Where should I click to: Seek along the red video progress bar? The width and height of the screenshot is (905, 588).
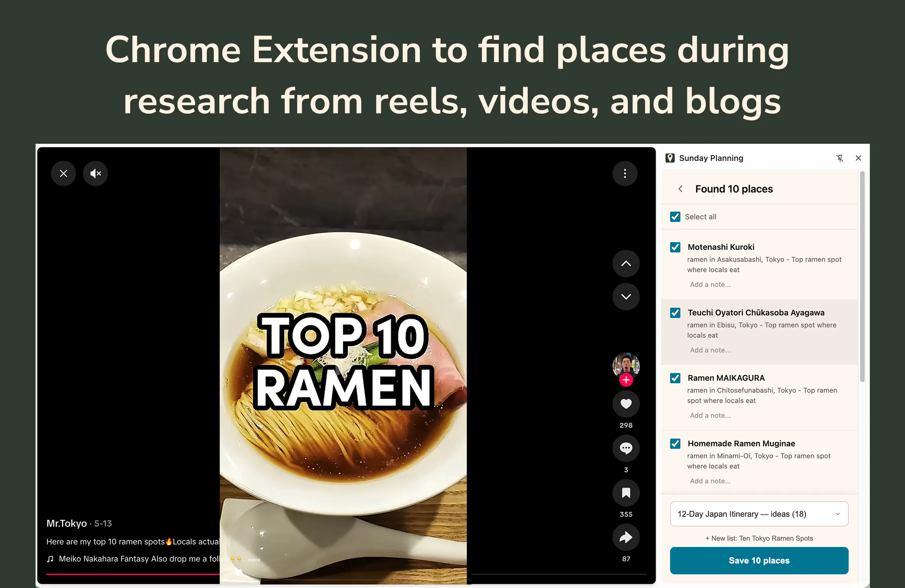coord(133,574)
